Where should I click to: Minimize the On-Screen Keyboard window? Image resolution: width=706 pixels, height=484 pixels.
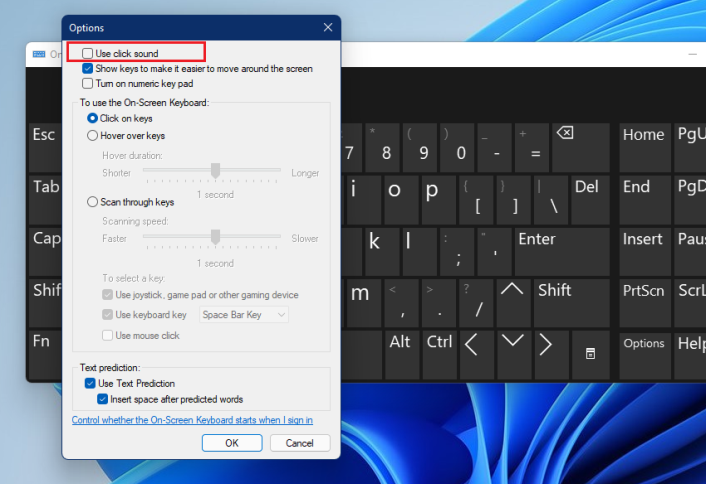(692, 54)
